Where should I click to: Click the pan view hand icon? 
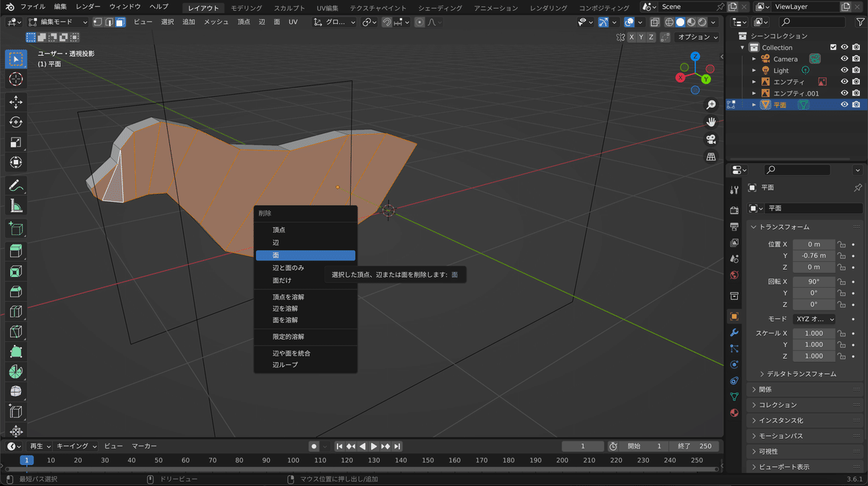tap(711, 121)
